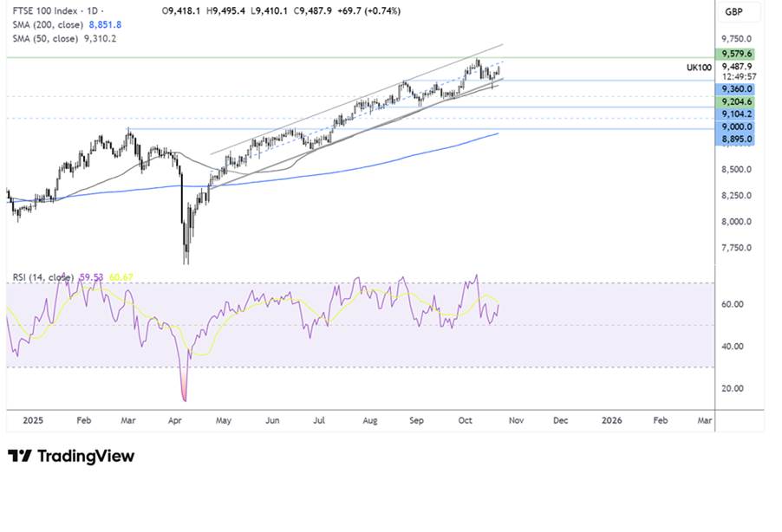This screenshot has width=782, height=532.
Task: Click the 2026 label on time axis
Action: click(611, 419)
